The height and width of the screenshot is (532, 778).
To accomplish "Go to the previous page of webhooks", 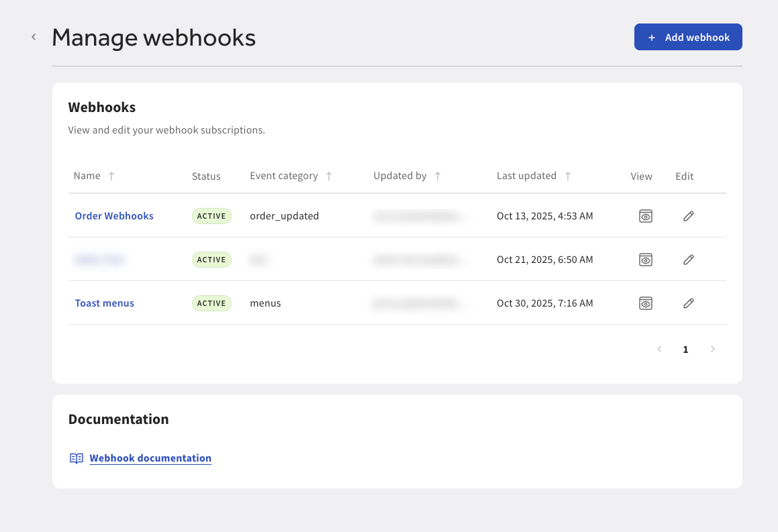I will 659,349.
